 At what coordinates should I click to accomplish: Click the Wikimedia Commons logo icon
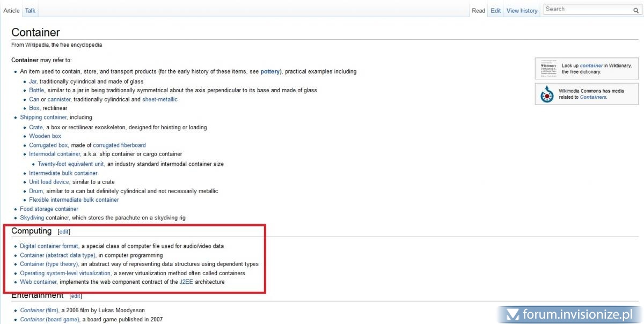pos(547,94)
